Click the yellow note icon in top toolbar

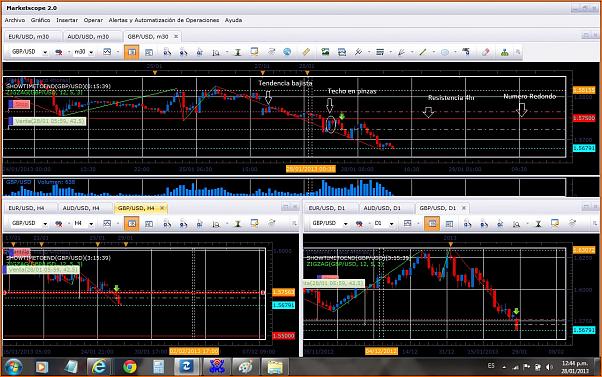254,52
